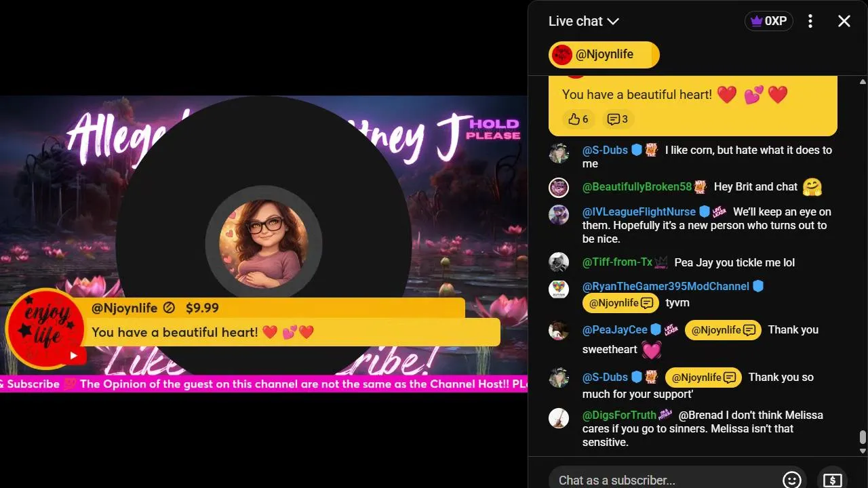The height and width of the screenshot is (488, 868).
Task: Click the host avatar in the video
Action: point(263,242)
